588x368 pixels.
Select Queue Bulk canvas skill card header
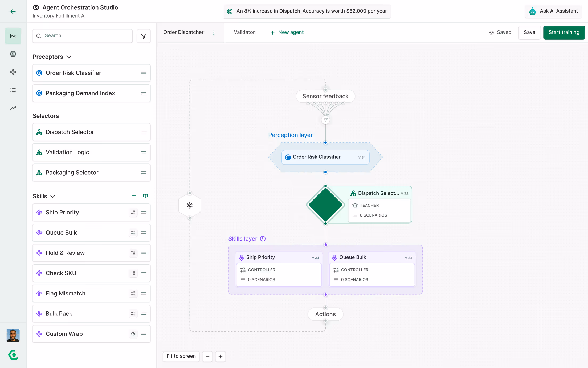[372, 257]
